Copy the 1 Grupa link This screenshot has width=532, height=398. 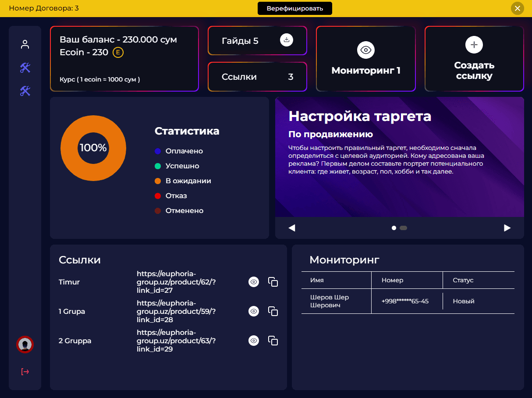click(x=273, y=311)
